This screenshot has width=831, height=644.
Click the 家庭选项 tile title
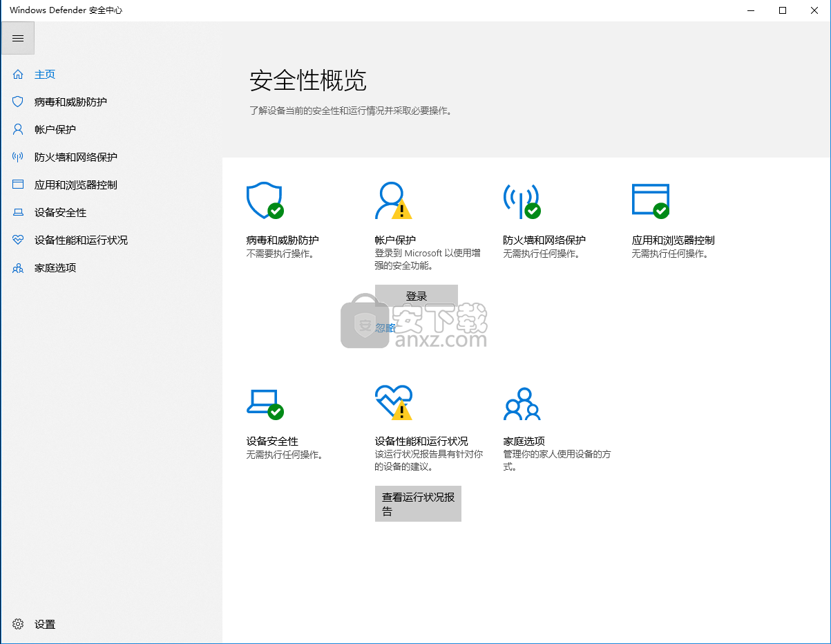click(x=524, y=441)
